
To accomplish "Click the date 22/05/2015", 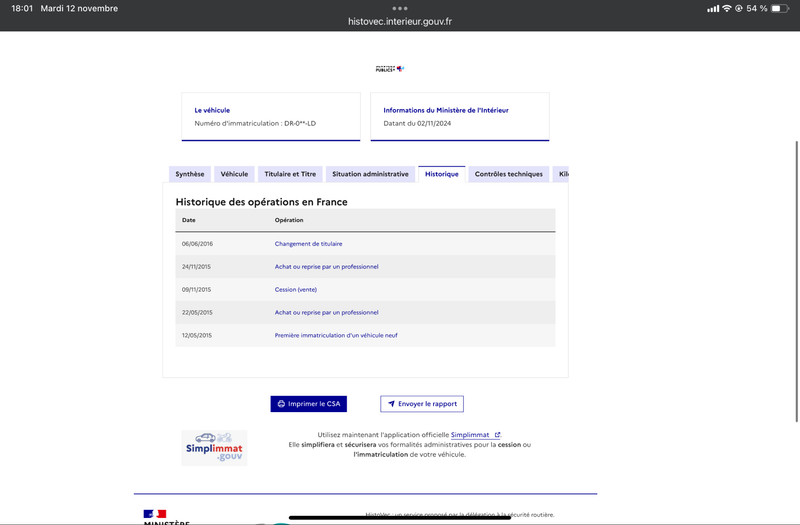I will 197,313.
